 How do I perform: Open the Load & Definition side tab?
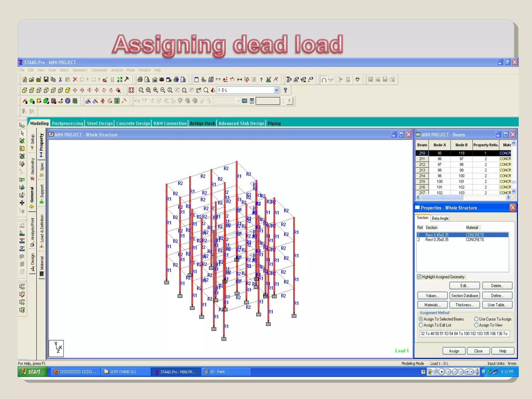pyautogui.click(x=42, y=231)
